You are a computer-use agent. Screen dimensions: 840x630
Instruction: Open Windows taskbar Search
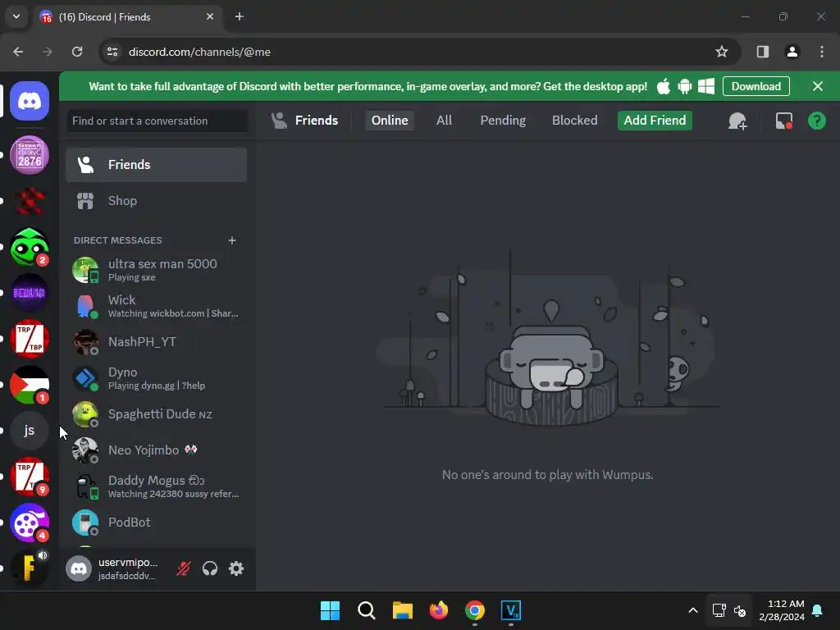[x=367, y=610]
